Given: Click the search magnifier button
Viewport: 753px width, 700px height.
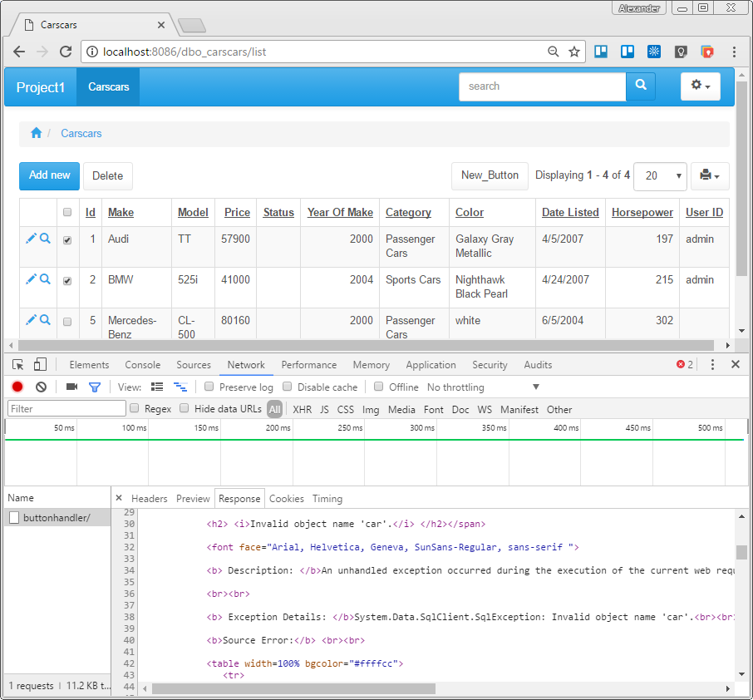Looking at the screenshot, I should tap(640, 86).
